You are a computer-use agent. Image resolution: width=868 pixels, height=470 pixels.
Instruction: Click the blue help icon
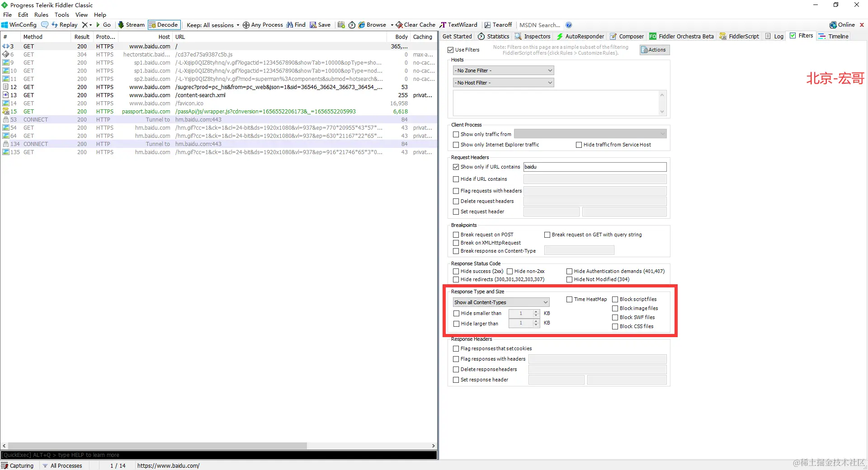pos(569,25)
